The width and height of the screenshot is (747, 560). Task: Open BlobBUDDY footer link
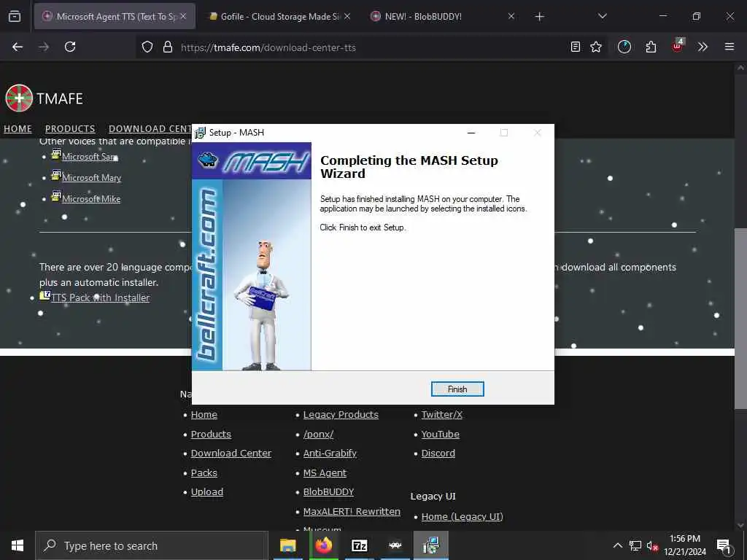(329, 492)
